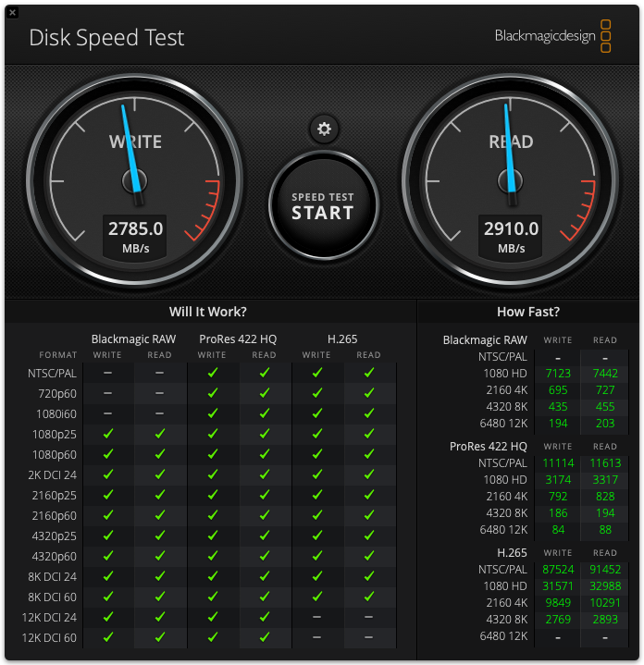
Task: Click the Blackmagicdesign logo
Action: tap(552, 36)
